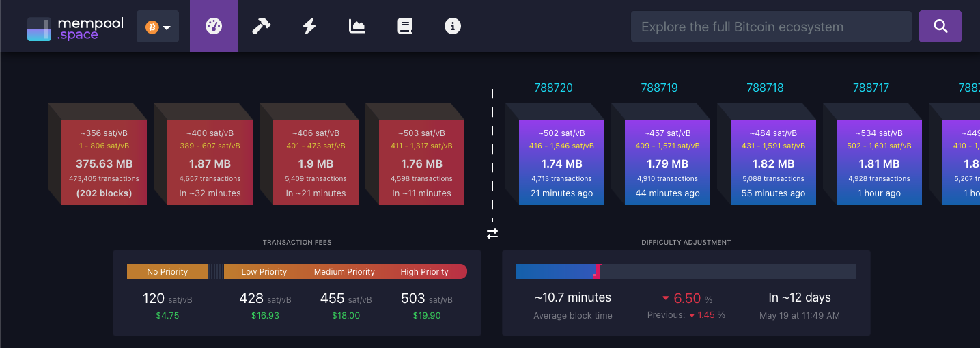This screenshot has width=980, height=348.
Task: Focus the Explore Bitcoin ecosystem search field
Action: pyautogui.click(x=770, y=27)
